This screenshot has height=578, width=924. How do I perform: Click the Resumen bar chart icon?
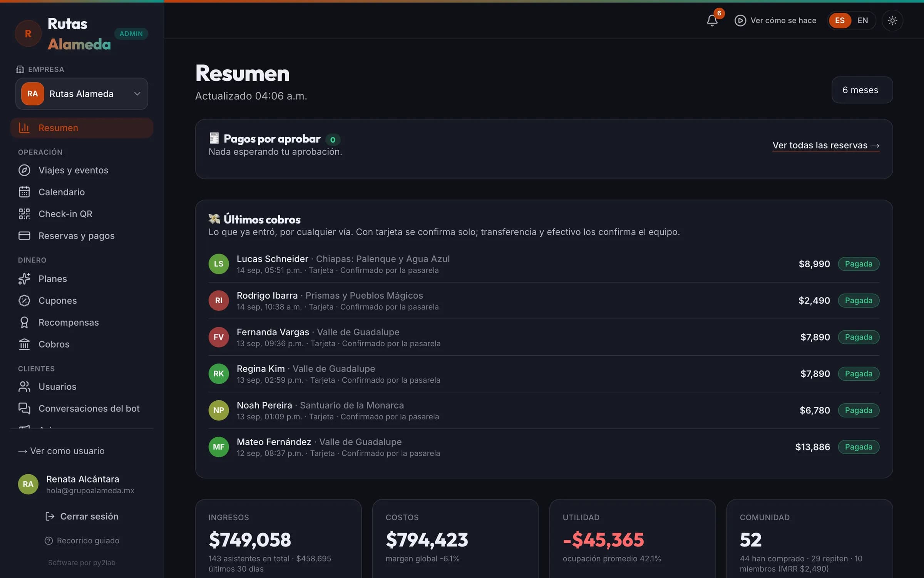(24, 128)
